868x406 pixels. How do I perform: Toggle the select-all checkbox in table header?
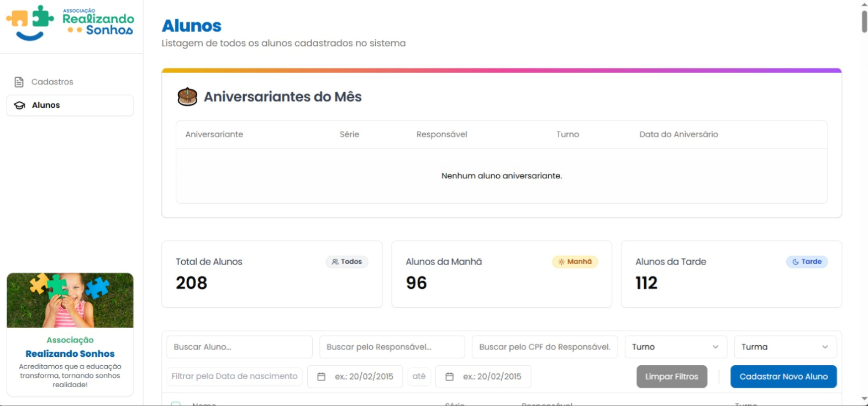(x=176, y=404)
